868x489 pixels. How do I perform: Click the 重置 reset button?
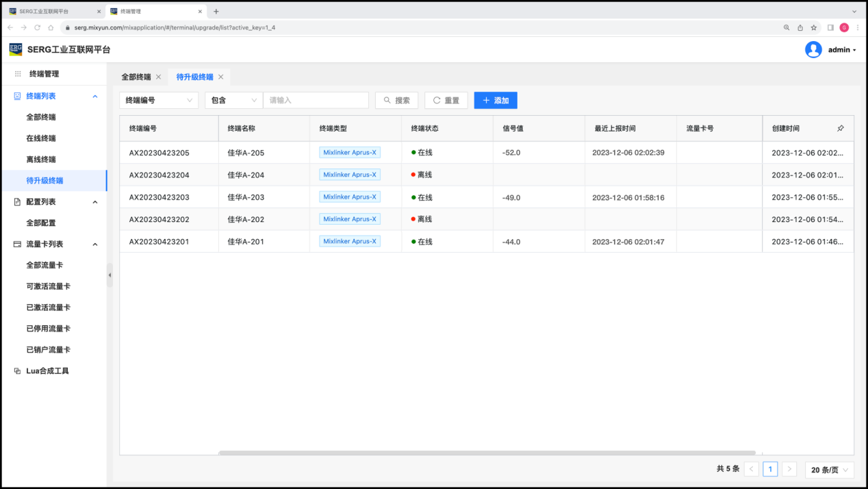click(x=446, y=100)
